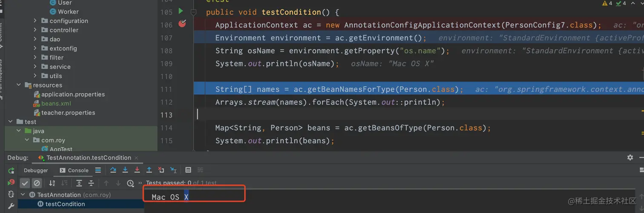644x213 pixels.
Task: Click the red Force Step Into icon
Action: coord(137,170)
